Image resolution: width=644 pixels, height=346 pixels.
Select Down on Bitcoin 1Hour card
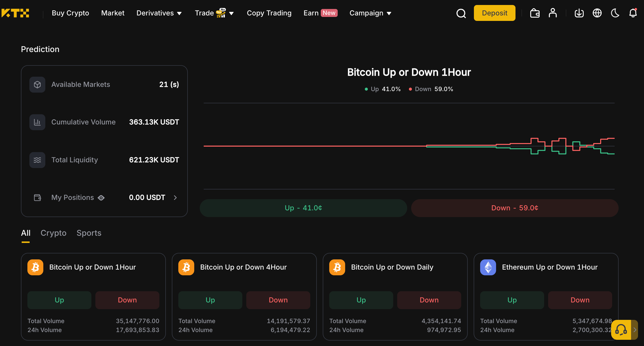[127, 300]
